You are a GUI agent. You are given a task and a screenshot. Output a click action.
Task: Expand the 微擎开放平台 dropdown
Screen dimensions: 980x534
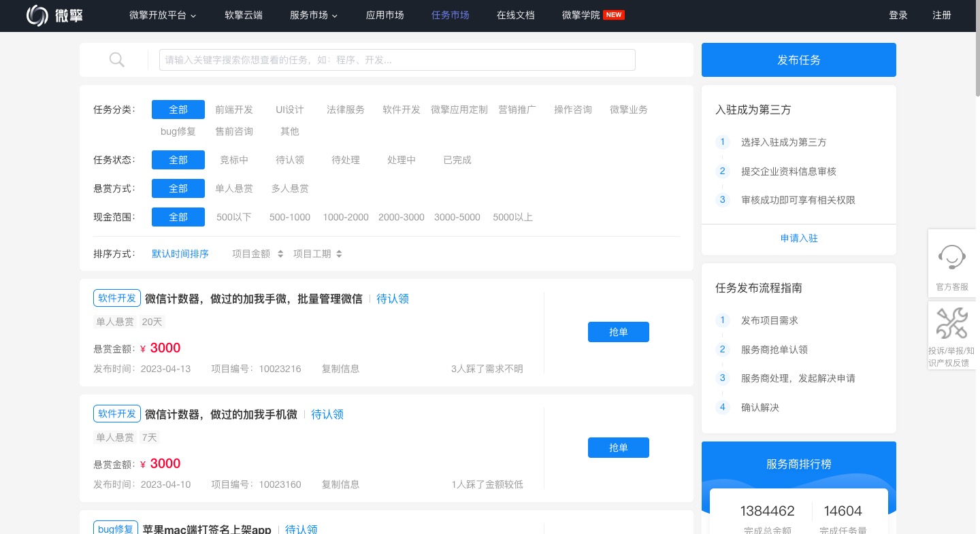[163, 15]
